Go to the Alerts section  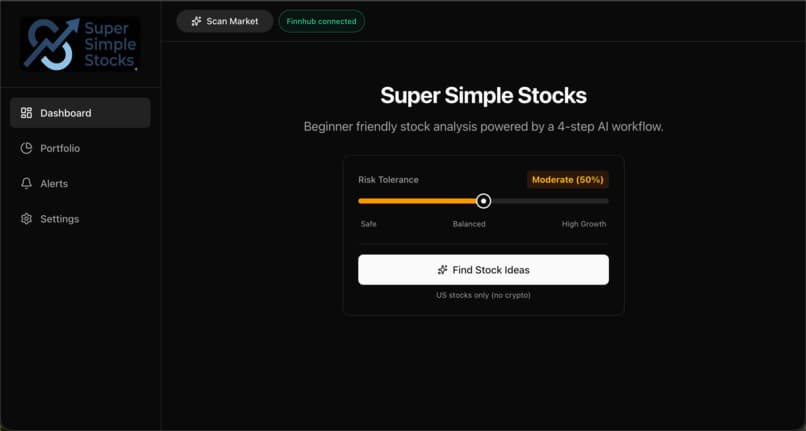(x=80, y=184)
